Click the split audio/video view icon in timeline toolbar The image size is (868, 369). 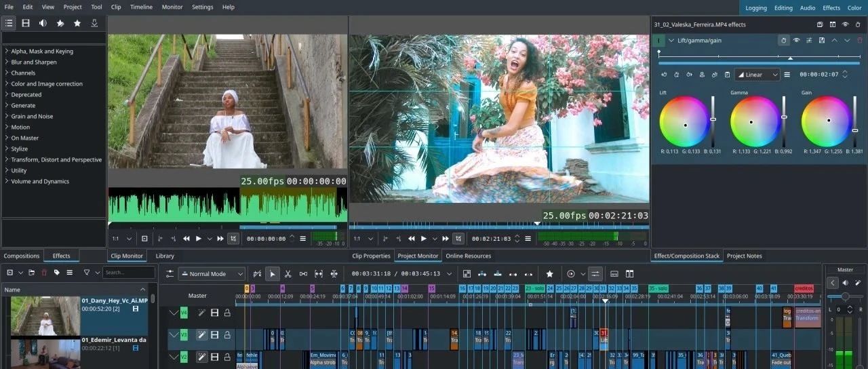pyautogui.click(x=630, y=274)
